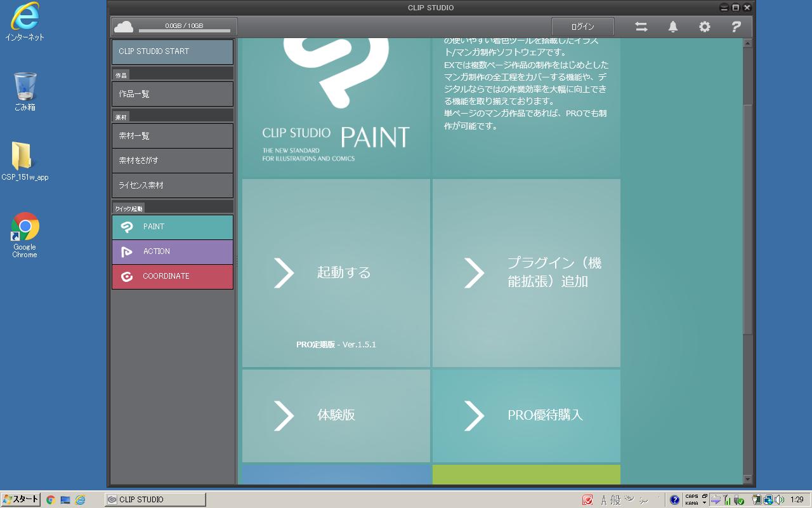This screenshot has width=812, height=508.
Task: Click the sync transfer arrows icon
Action: [641, 27]
